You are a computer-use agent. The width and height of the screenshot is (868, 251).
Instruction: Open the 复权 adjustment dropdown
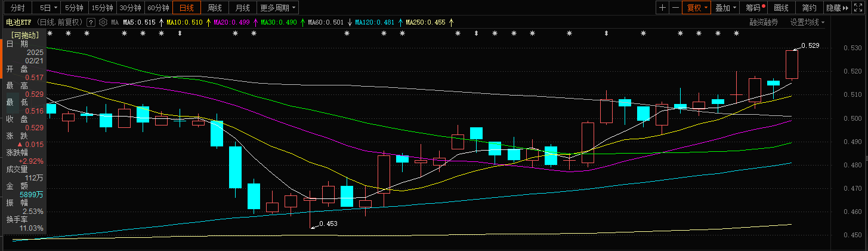coord(697,8)
